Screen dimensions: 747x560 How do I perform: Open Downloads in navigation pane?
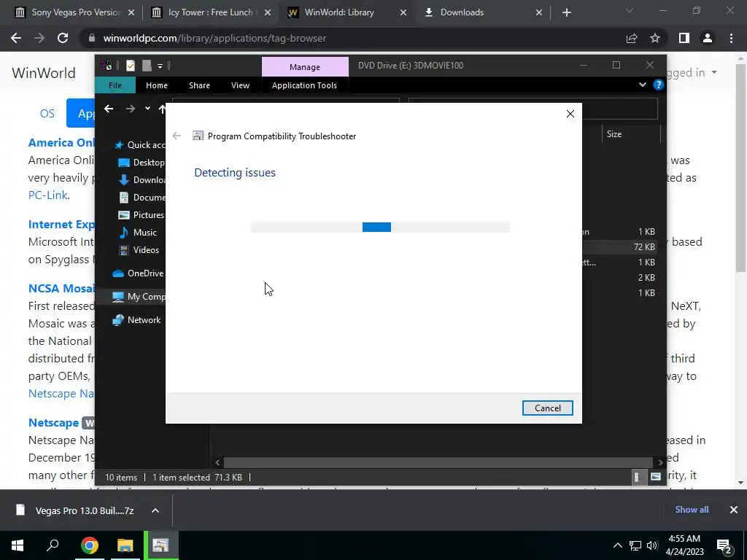142,180
